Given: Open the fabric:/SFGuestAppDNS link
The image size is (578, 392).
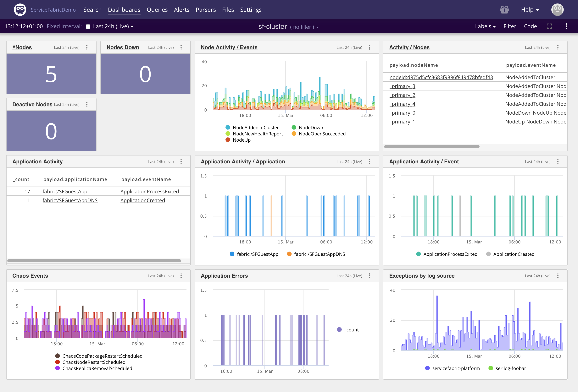Looking at the screenshot, I should (x=70, y=200).
